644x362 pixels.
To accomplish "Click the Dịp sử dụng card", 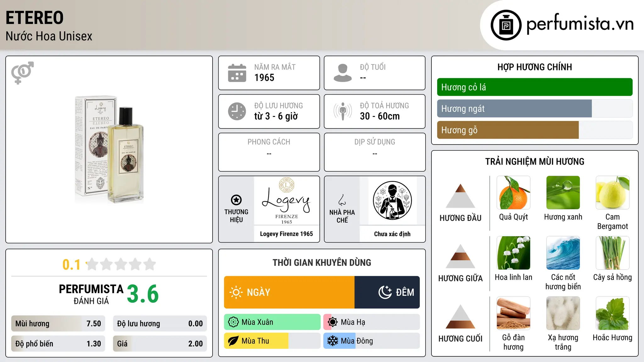I will pyautogui.click(x=375, y=152).
